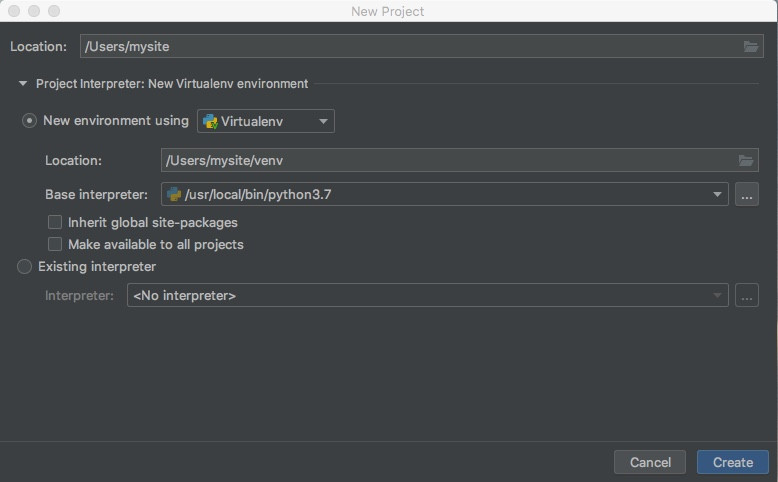Screen dimensions: 778x482
Task: Click the yellow minimize window button
Action: (34, 11)
